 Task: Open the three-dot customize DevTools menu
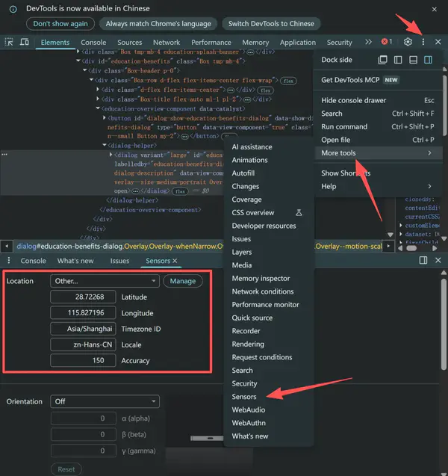[x=423, y=42]
